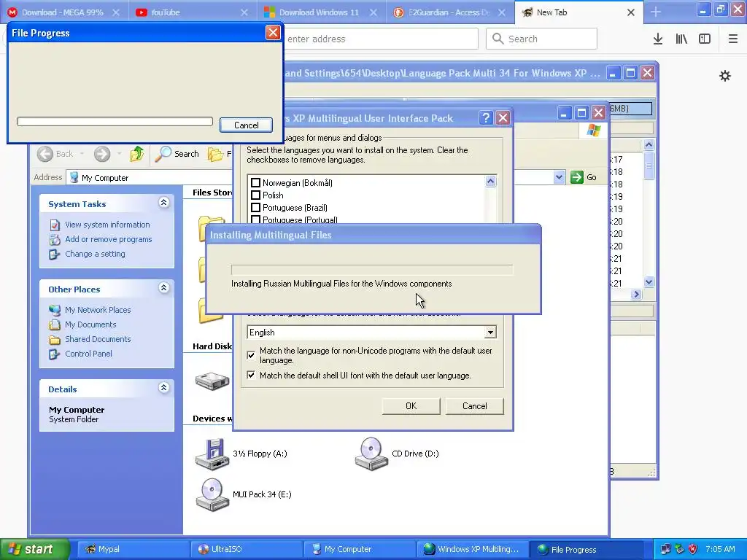Click Forward arrow in My Computer
Screen dimensions: 747x560
101,154
